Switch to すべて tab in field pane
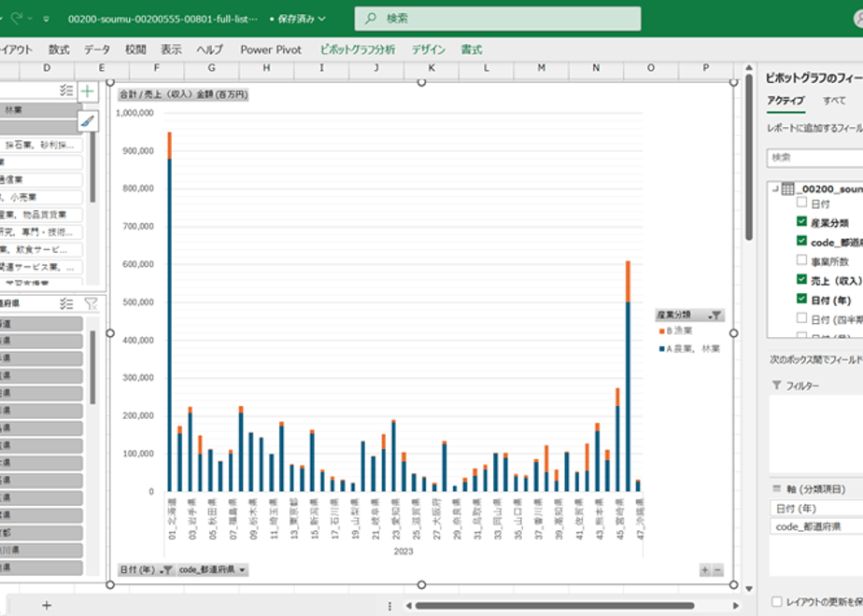The image size is (863, 616). click(x=834, y=101)
